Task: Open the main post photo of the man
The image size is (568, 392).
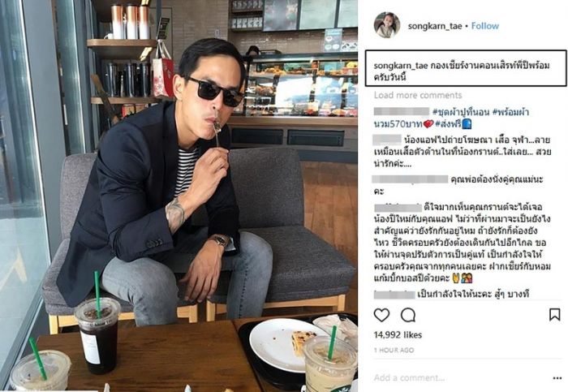Action: point(179,196)
